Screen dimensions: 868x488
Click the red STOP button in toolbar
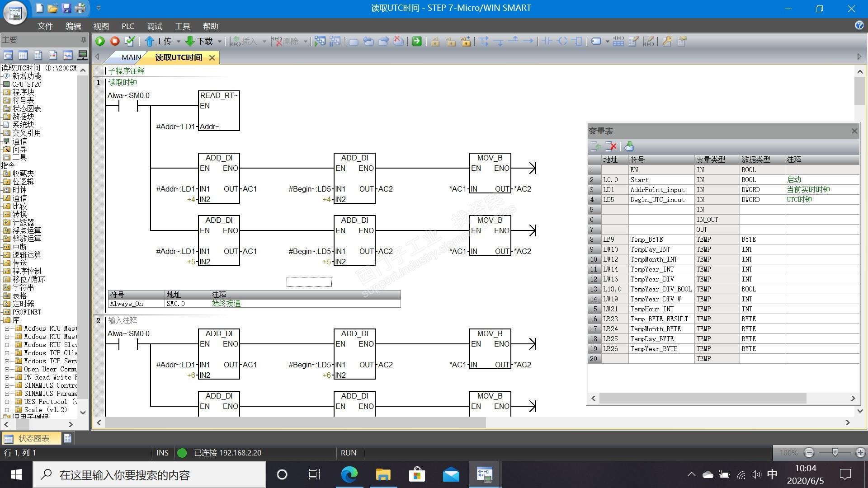115,42
